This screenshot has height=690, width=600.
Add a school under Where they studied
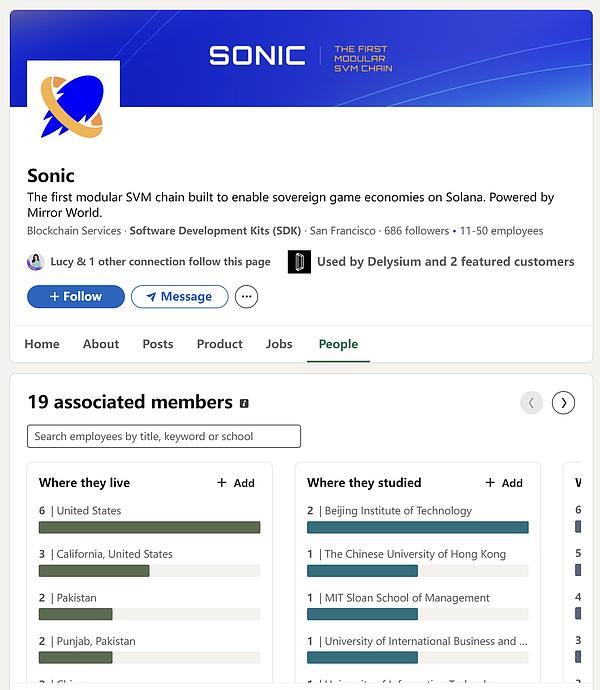pyautogui.click(x=504, y=483)
